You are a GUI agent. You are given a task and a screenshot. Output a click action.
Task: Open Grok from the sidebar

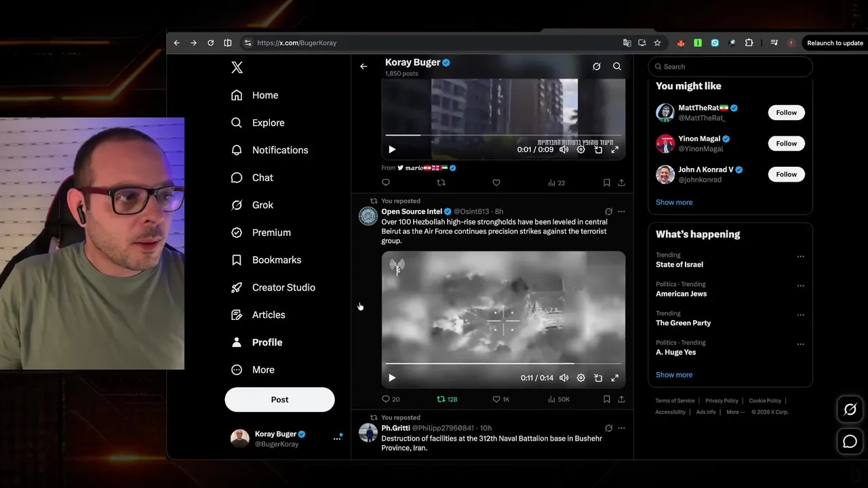pos(252,205)
